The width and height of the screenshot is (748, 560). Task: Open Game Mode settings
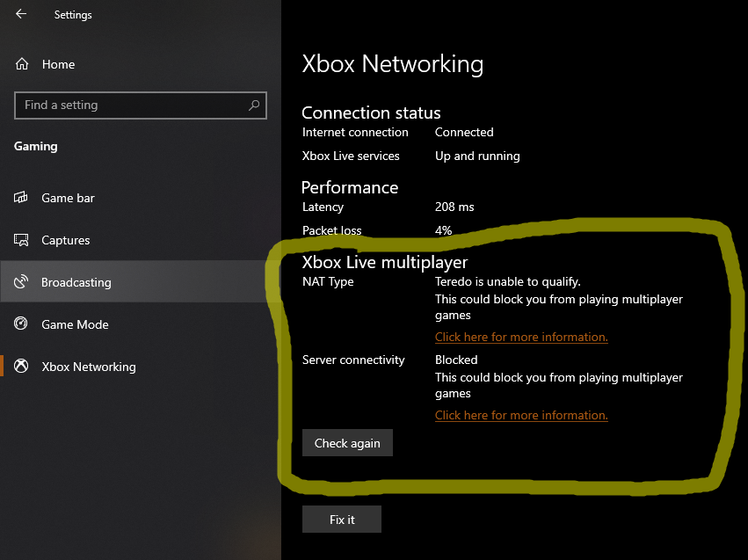pos(141,324)
